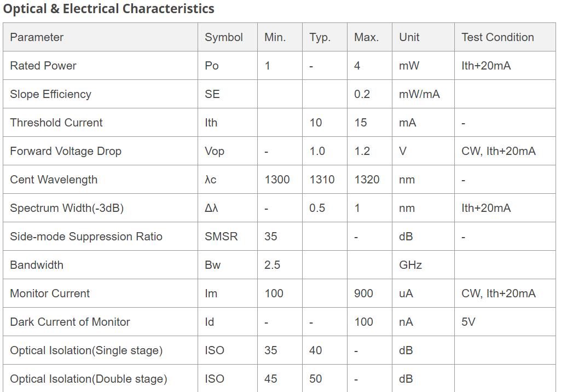Click the Optical & Electrical Characteristics heading
Viewport: 561px width, 392px height.
pyautogui.click(x=108, y=9)
